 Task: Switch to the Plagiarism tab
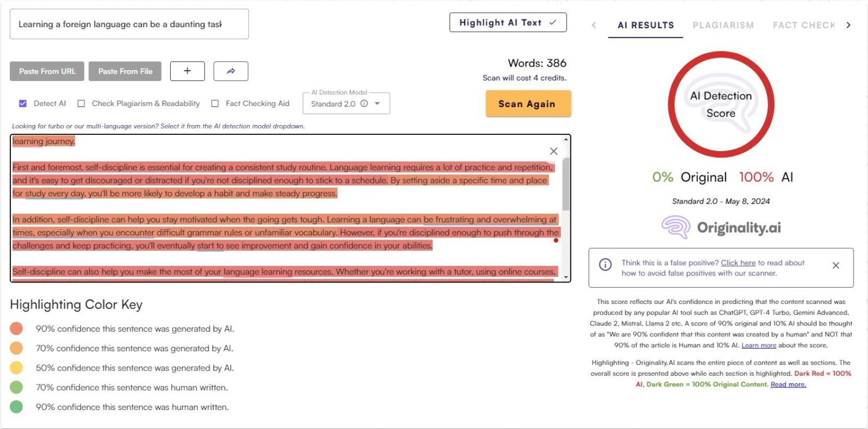723,25
